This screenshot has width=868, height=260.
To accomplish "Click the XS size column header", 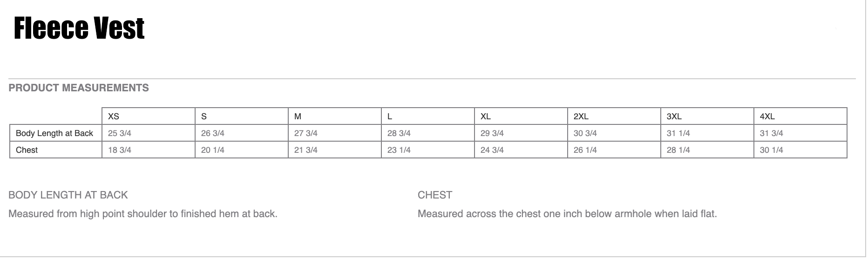I will pos(114,116).
